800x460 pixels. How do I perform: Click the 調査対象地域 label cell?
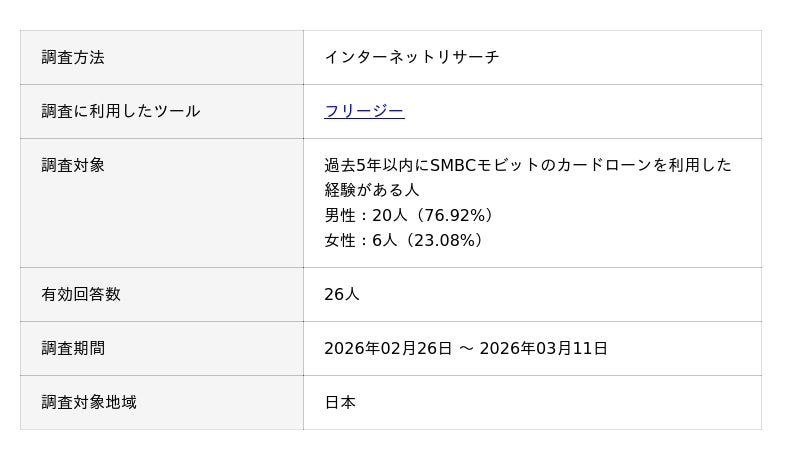89,402
